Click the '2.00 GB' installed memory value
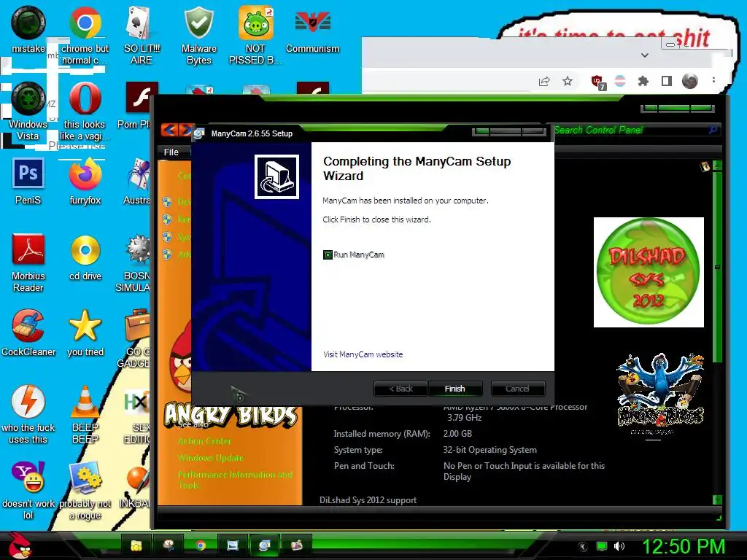This screenshot has width=747, height=560. point(457,434)
